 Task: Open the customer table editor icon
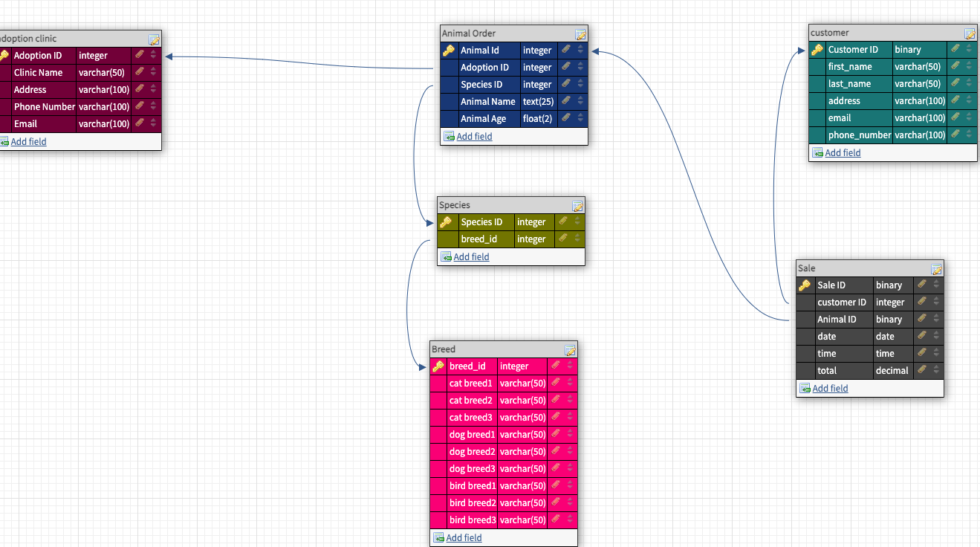coord(970,33)
